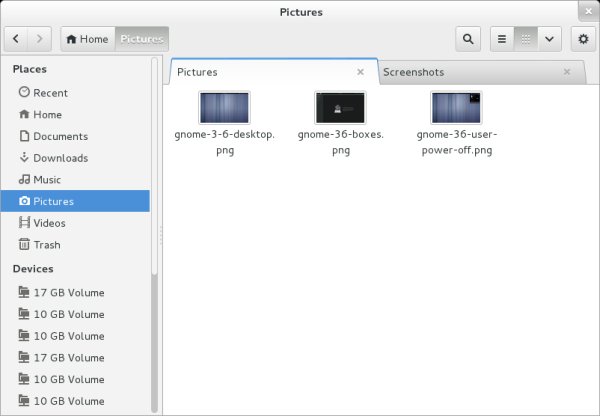Viewport: 600px width, 416px height.
Task: Switch to icon grid view
Action: pyautogui.click(x=525, y=39)
